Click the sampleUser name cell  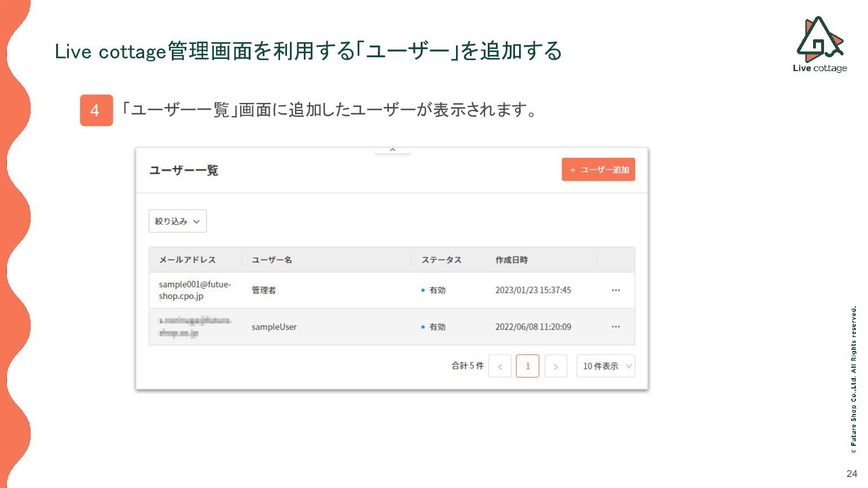pyautogui.click(x=274, y=327)
